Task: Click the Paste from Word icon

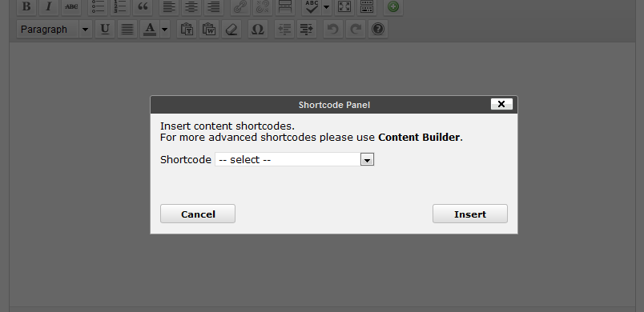Action: point(209,29)
